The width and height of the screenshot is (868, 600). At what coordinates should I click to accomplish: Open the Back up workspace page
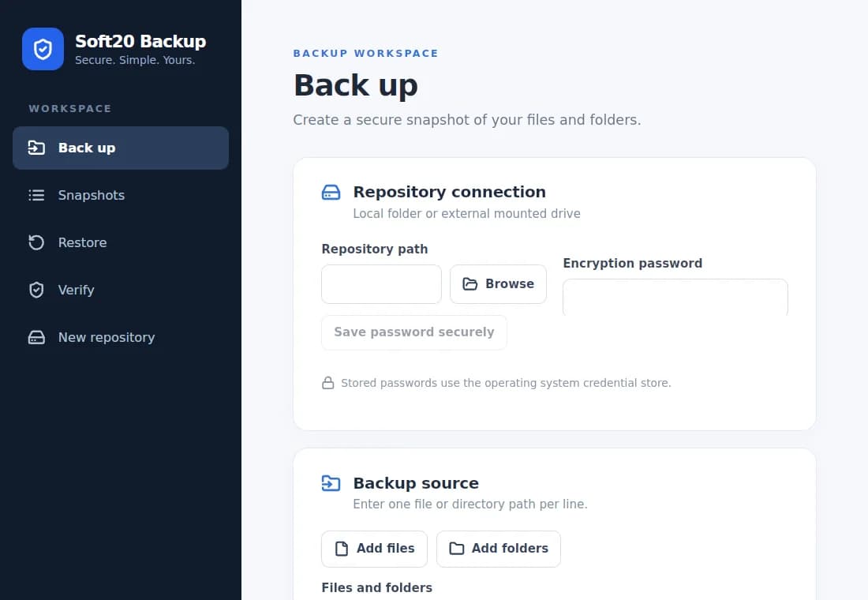click(x=121, y=148)
